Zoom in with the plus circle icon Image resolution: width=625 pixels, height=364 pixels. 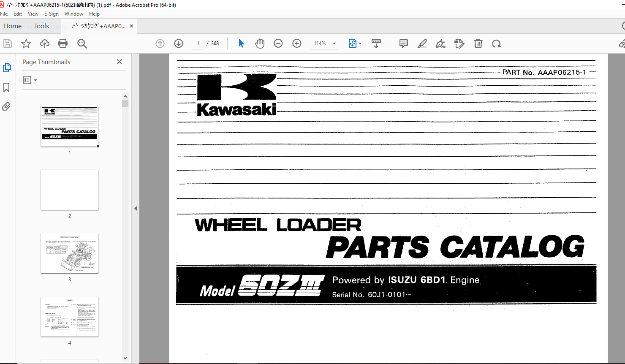[297, 43]
